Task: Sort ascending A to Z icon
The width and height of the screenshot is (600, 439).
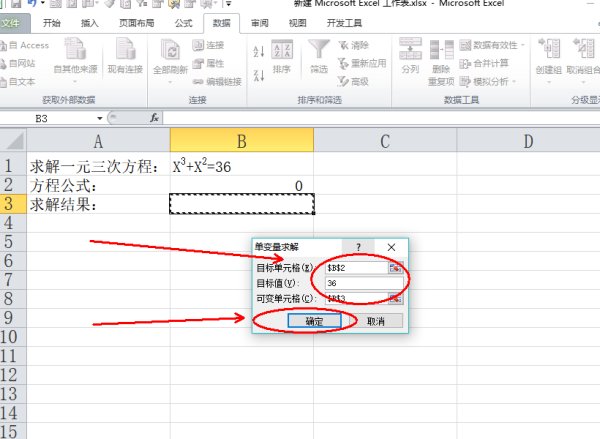Action: point(259,51)
